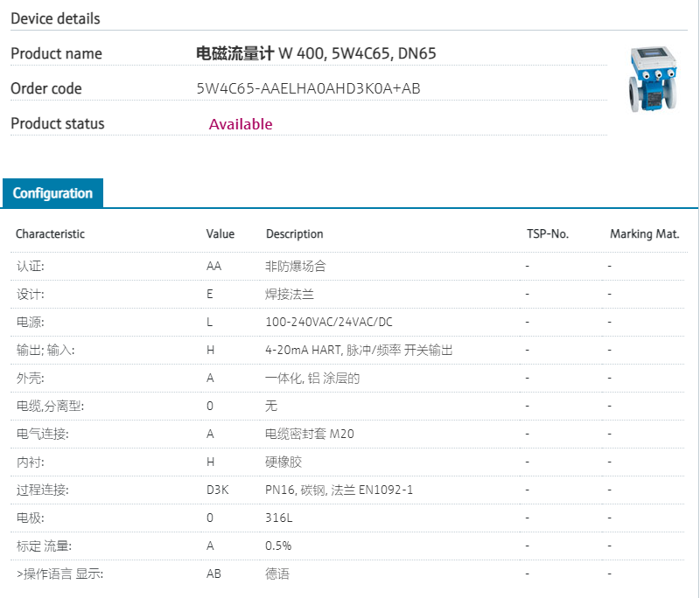This screenshot has height=598, width=700.
Task: Click the Value column header
Action: pyautogui.click(x=220, y=234)
